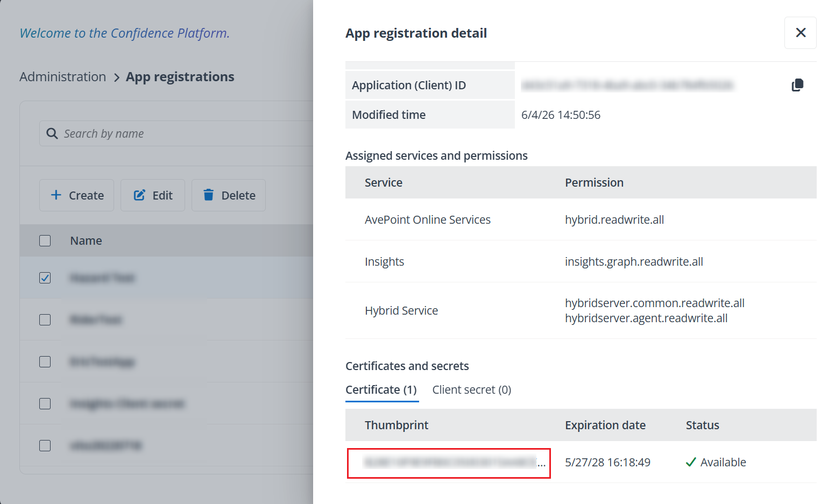The width and height of the screenshot is (835, 504).
Task: Click the search magnifier icon
Action: click(52, 133)
